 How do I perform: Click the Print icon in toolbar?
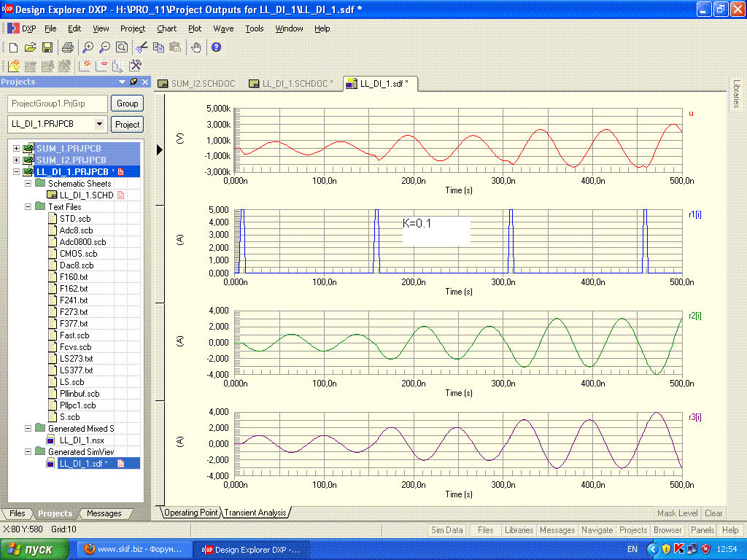(x=67, y=47)
